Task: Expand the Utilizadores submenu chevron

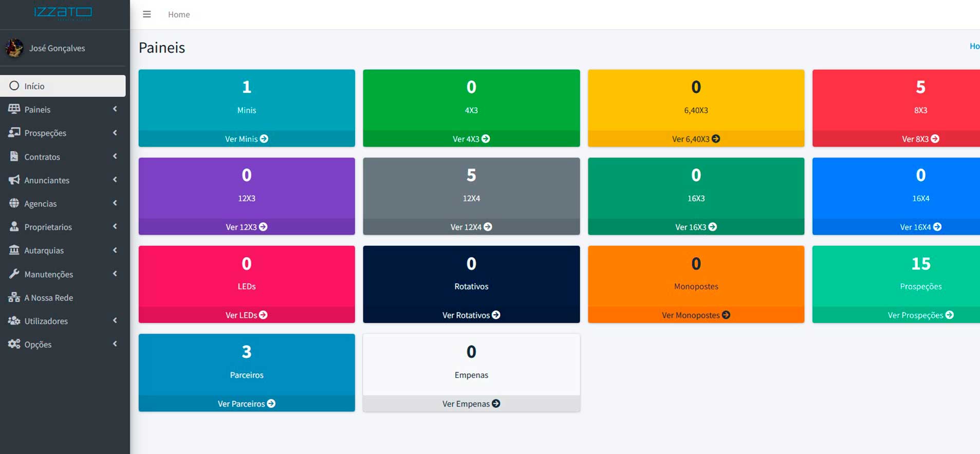Action: [115, 320]
